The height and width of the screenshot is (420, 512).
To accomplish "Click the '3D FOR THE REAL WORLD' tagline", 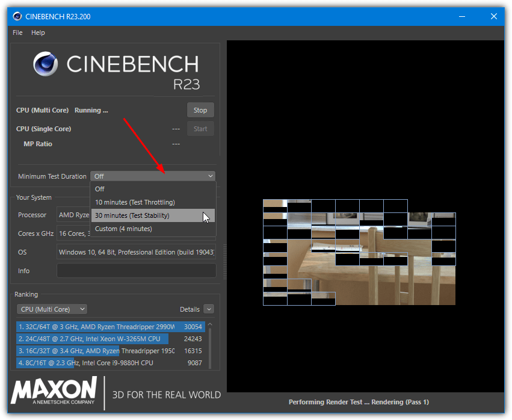I will tap(167, 395).
